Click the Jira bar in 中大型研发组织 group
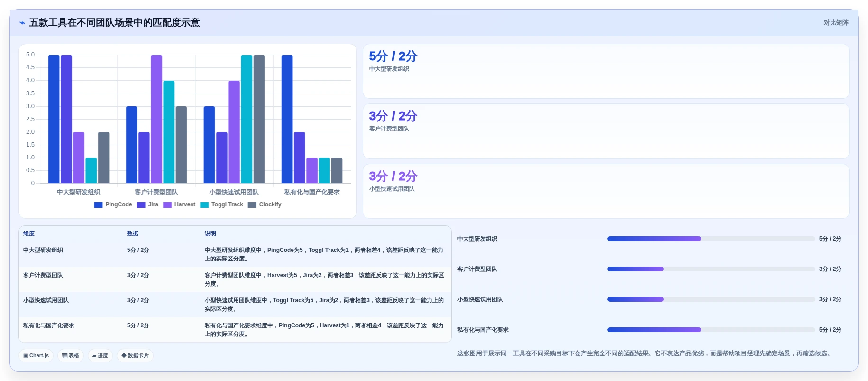This screenshot has height=381, width=868. (x=66, y=119)
